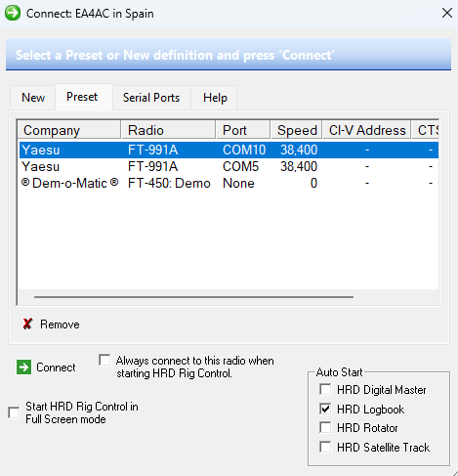Sort presets by Speed column header
This screenshot has height=476, width=458.
pos(296,130)
